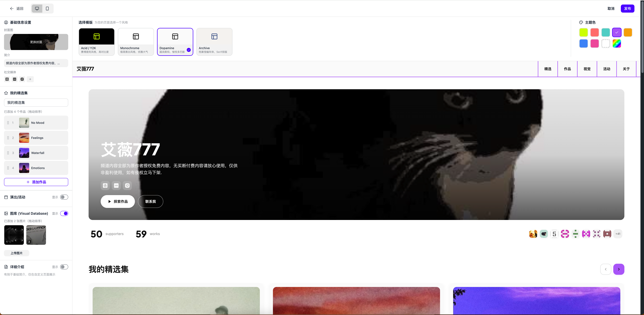Disable the 图库 (Visual Database) display toggle
The height and width of the screenshot is (315, 644).
coord(64,214)
